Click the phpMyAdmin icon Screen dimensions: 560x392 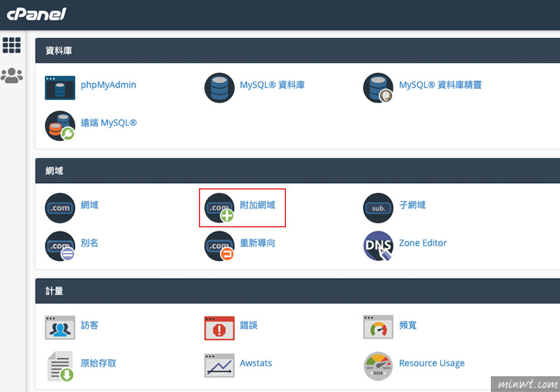pyautogui.click(x=60, y=88)
